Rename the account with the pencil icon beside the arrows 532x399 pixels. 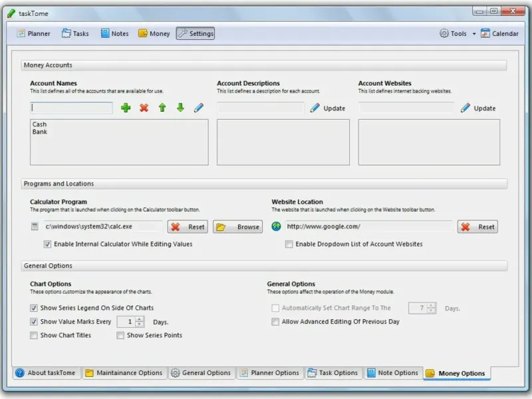199,108
